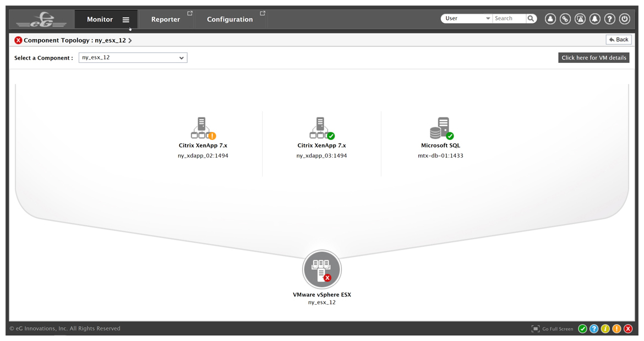The image size is (644, 341).
Task: Click the eG logo in the header
Action: click(x=41, y=20)
